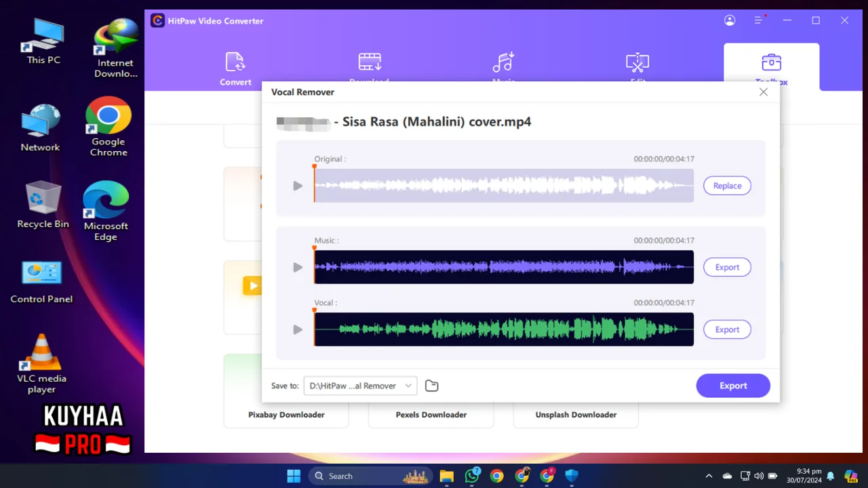Click the Replace button
Image resolution: width=868 pixels, height=488 pixels.
pyautogui.click(x=727, y=186)
